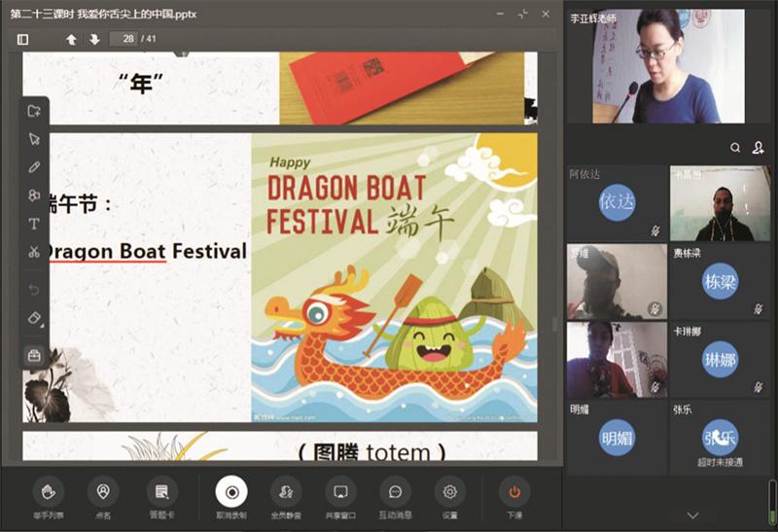The height and width of the screenshot is (532, 778).
Task: Choose the text tool
Action: 34,224
